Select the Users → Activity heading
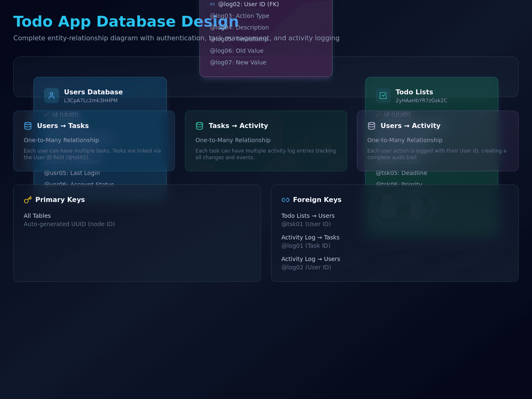The image size is (532, 399). point(410,126)
